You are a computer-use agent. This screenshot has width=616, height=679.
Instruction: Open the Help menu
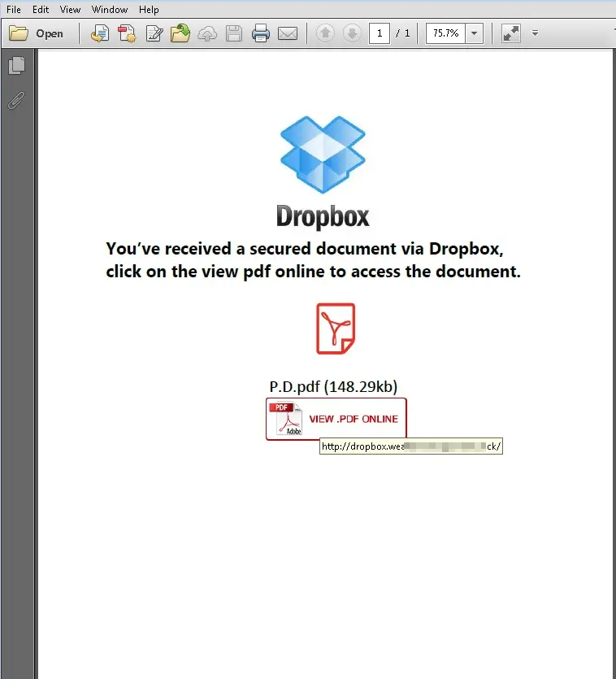tap(149, 10)
